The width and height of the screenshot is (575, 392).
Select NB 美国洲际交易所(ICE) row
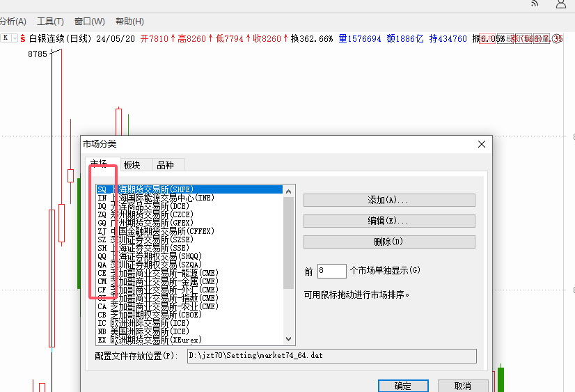pyautogui.click(x=189, y=331)
